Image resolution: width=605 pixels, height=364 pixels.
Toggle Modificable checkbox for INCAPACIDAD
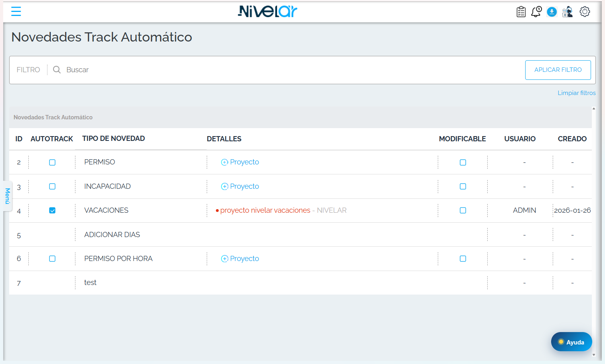[x=463, y=186]
